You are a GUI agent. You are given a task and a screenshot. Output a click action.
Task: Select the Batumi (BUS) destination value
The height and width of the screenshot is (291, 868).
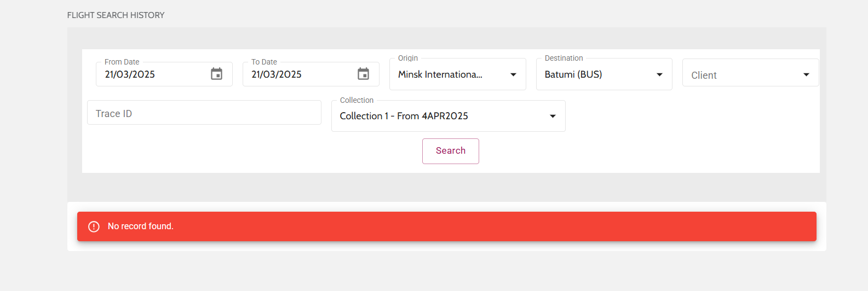[x=573, y=74]
